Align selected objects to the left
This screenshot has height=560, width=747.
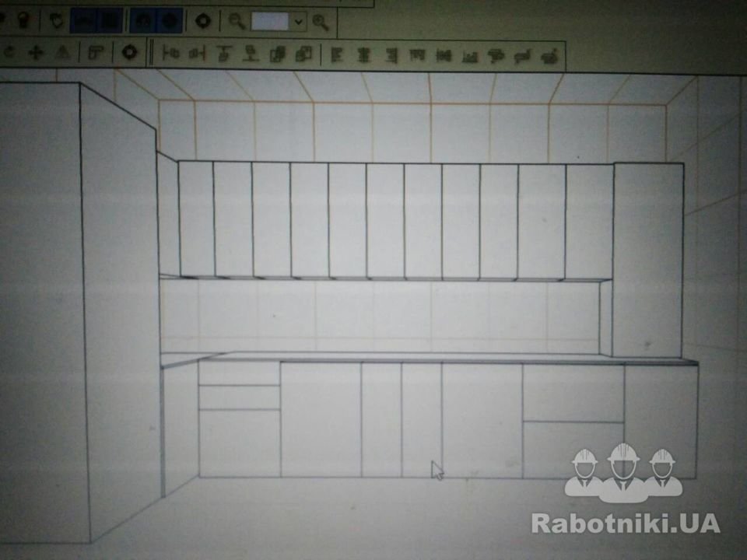click(337, 55)
